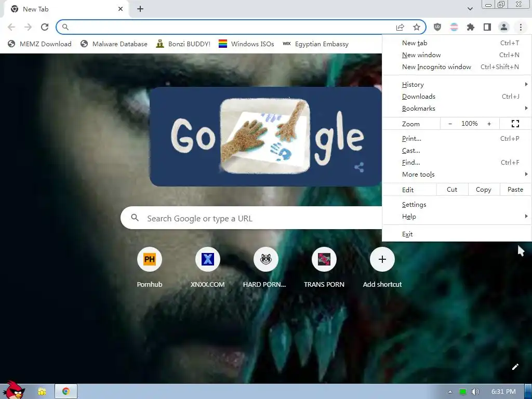Click the back navigation arrow
Viewport: 532px width, 399px height.
click(x=11, y=27)
